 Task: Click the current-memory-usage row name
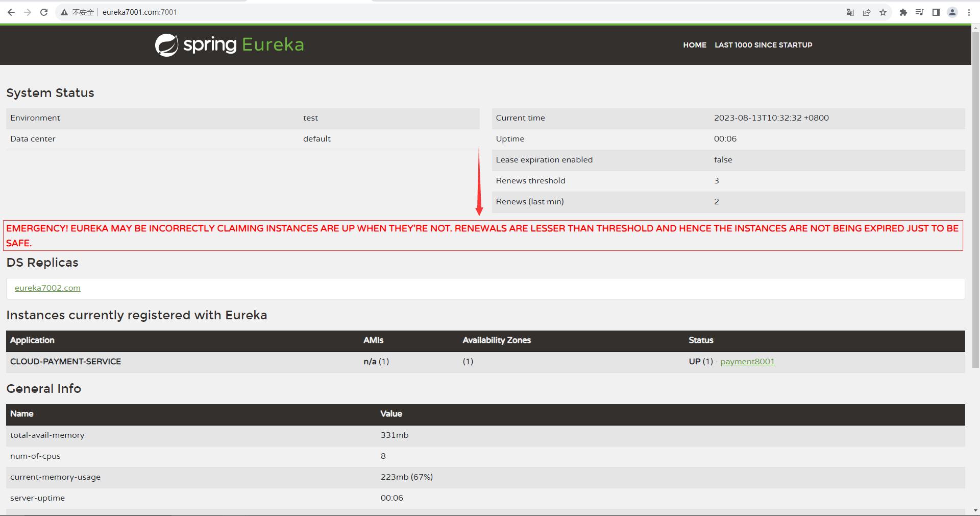[55, 477]
